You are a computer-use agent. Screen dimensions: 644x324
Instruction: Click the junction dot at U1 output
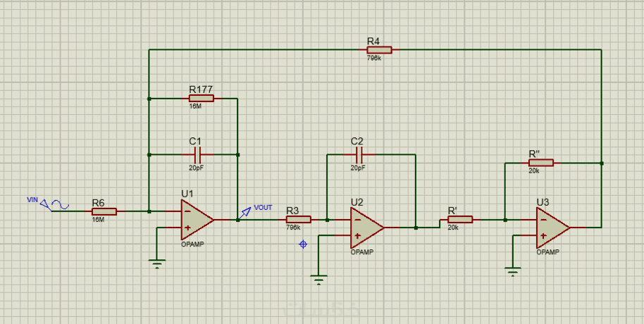tap(238, 220)
